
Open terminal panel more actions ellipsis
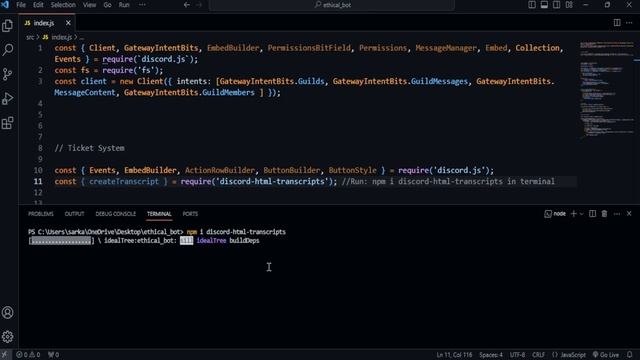[617, 214]
